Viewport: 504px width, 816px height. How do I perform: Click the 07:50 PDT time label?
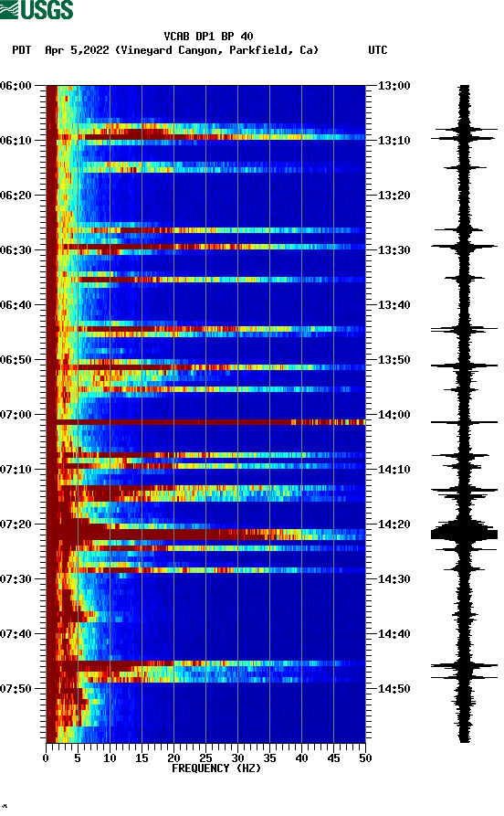click(x=16, y=688)
